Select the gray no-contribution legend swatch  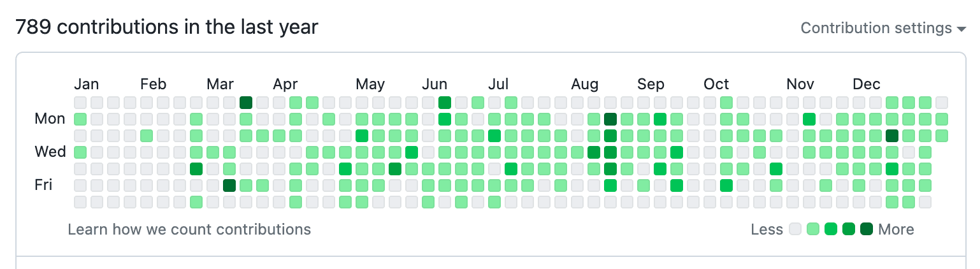[x=795, y=229]
